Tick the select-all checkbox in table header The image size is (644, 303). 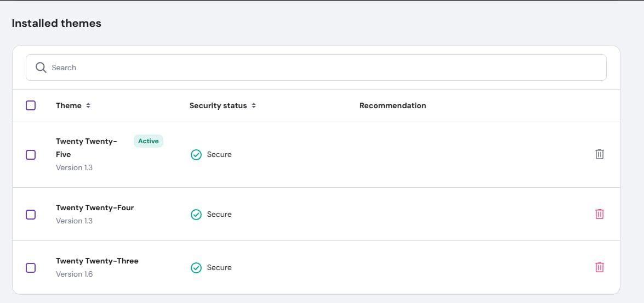pos(31,105)
